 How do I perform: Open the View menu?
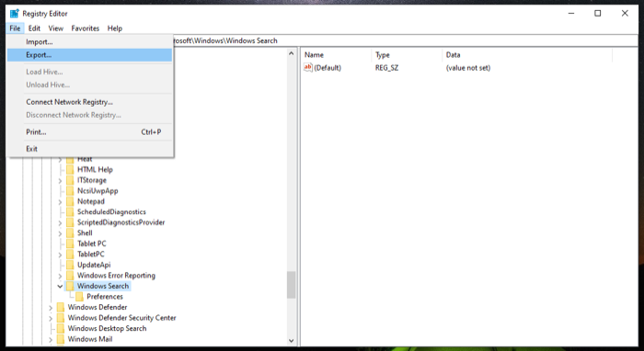click(x=56, y=28)
